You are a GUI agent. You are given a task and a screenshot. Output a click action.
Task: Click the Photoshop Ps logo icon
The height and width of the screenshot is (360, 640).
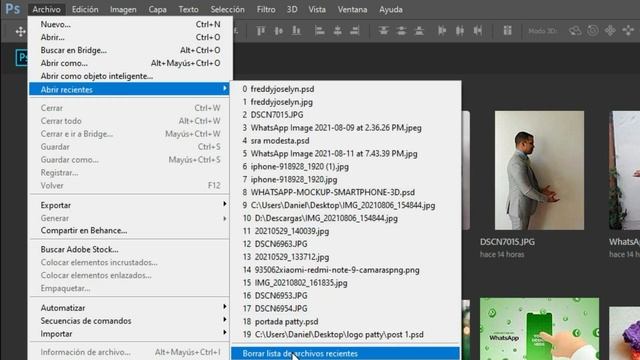(x=13, y=9)
